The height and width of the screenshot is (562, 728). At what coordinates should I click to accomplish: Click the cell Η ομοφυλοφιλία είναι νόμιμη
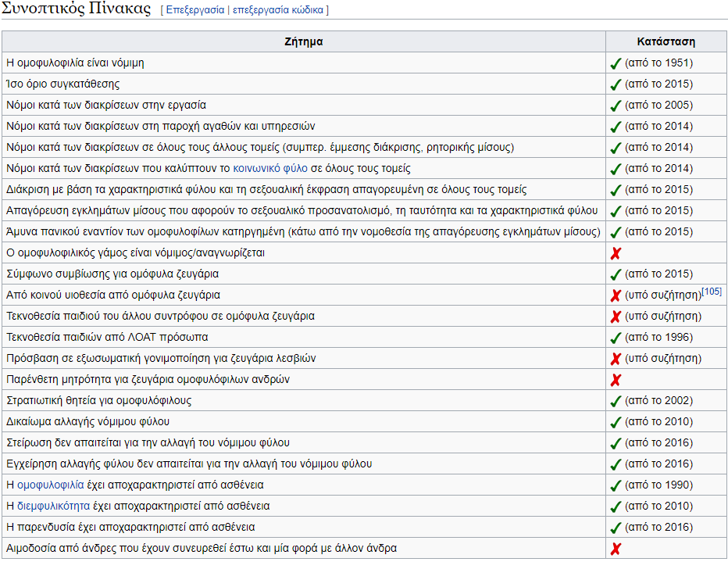pyautogui.click(x=304, y=63)
